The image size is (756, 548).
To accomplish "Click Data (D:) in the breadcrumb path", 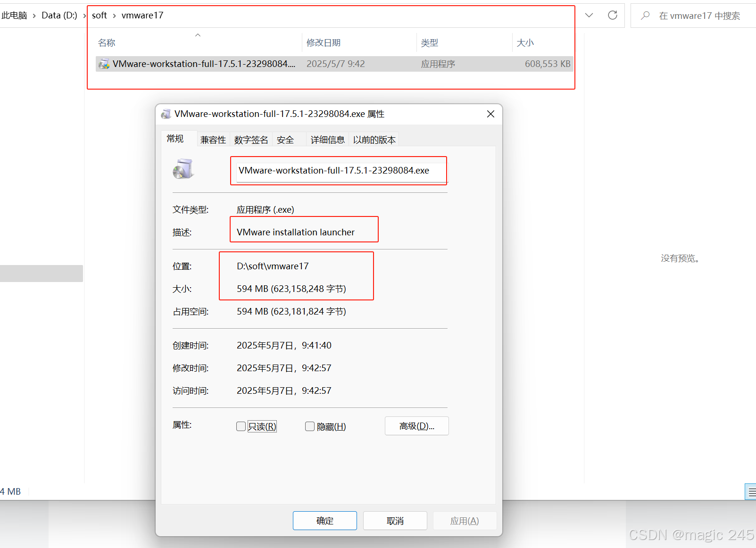I will click(x=59, y=16).
